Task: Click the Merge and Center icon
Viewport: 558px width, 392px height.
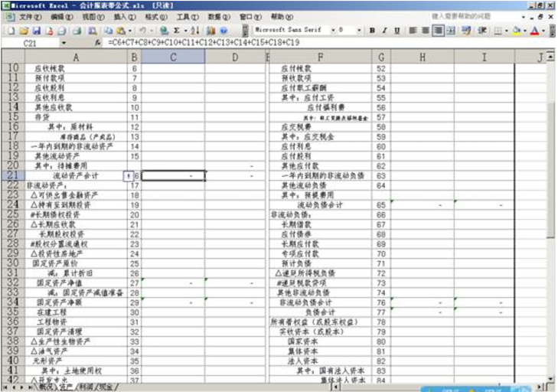Action: coord(451,31)
